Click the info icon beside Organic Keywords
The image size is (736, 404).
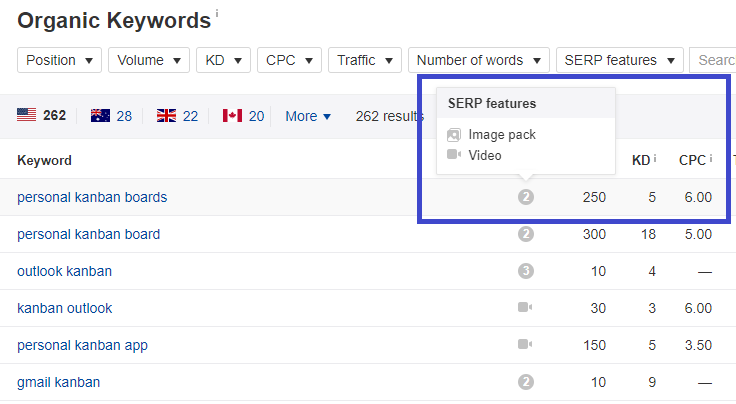pyautogui.click(x=217, y=14)
